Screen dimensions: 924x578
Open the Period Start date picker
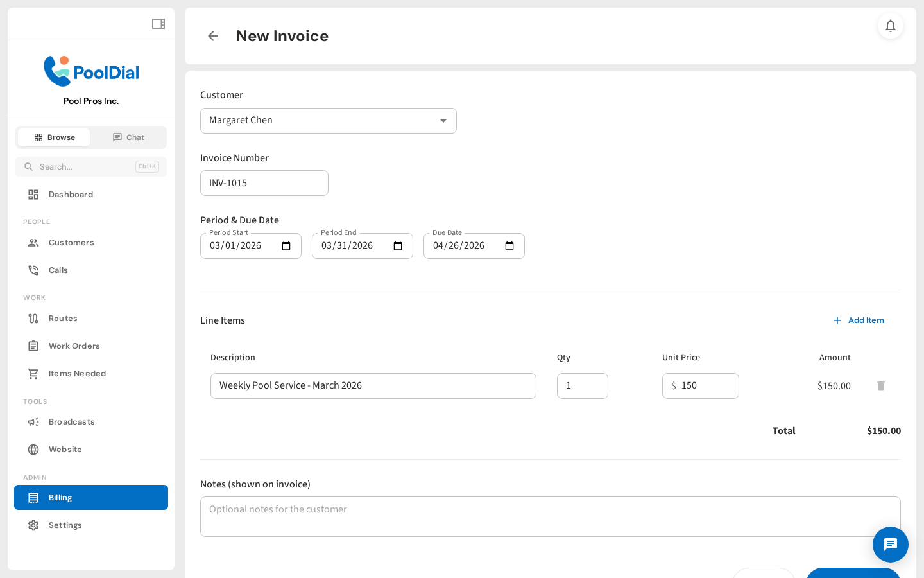[x=285, y=246]
